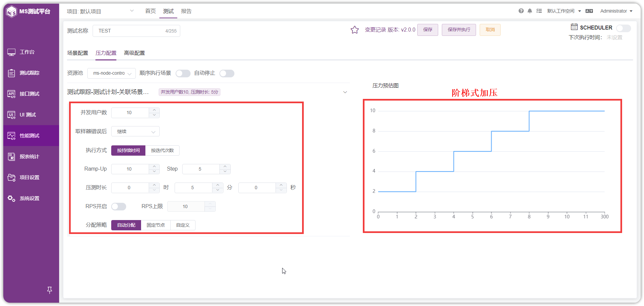Open the 测试跟踪 sidebar icon

coord(11,73)
